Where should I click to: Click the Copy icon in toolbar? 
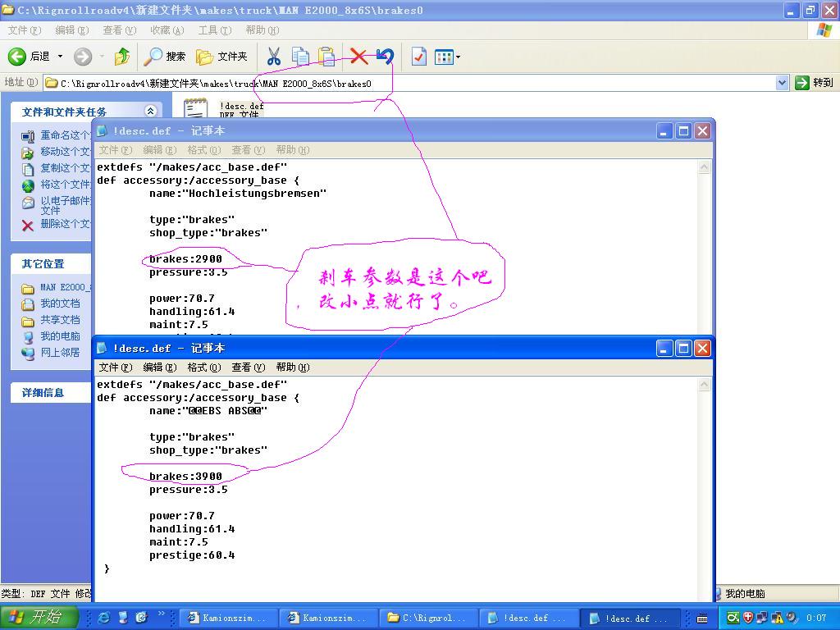pyautogui.click(x=301, y=57)
